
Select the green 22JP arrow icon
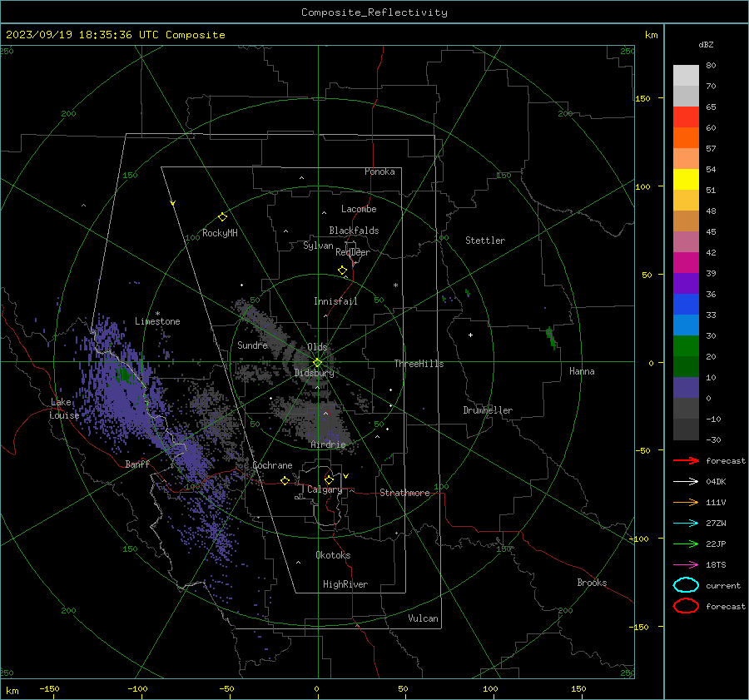[x=686, y=544]
